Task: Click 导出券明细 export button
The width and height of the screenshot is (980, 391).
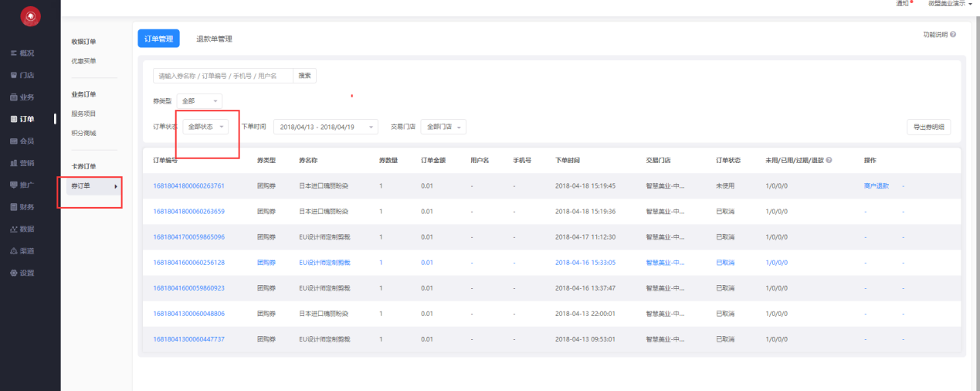Action: pos(929,127)
